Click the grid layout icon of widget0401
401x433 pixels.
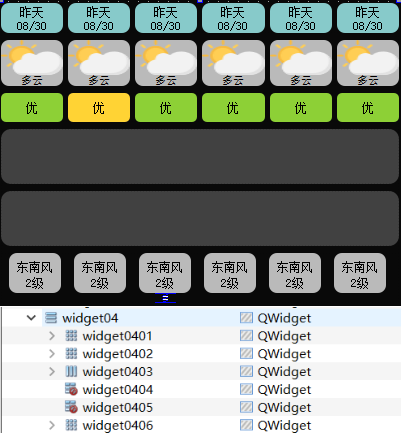pos(71,336)
